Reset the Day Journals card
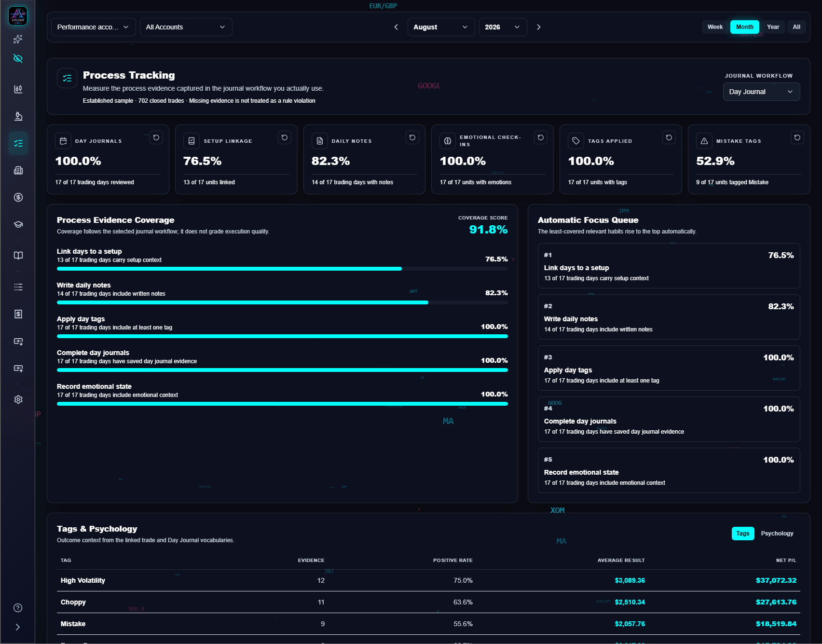Viewport: 822px width, 644px height. click(156, 137)
